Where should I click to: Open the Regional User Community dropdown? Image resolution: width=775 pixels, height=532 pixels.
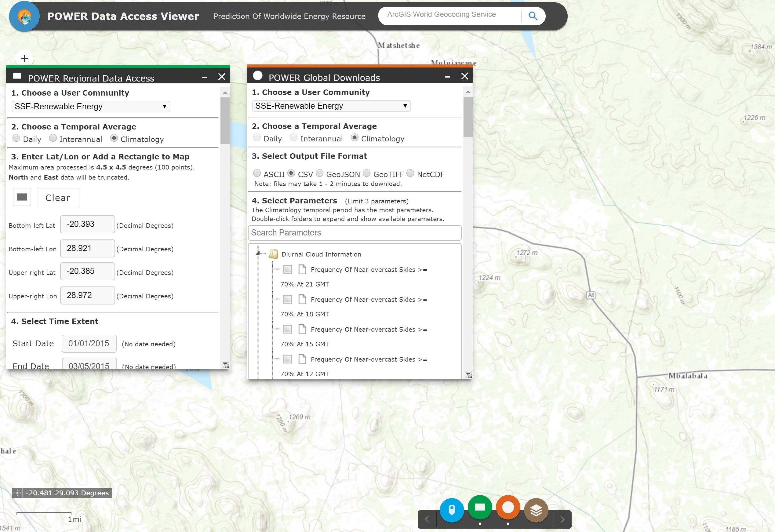91,106
